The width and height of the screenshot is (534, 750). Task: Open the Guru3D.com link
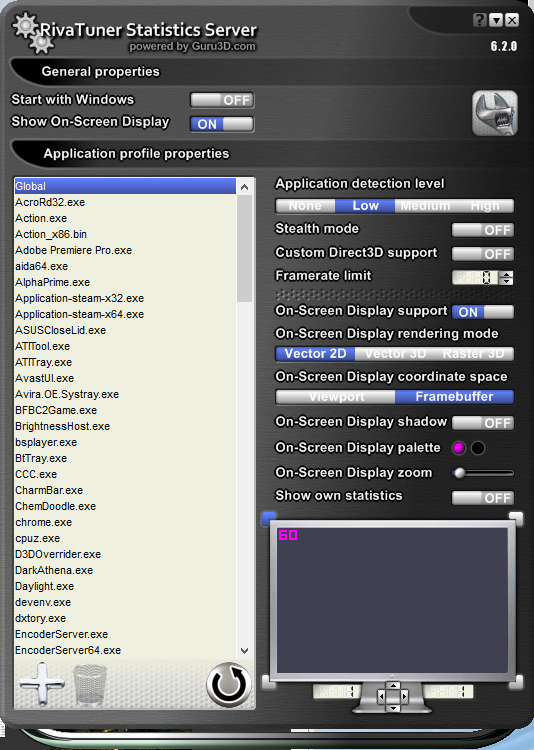pos(223,46)
